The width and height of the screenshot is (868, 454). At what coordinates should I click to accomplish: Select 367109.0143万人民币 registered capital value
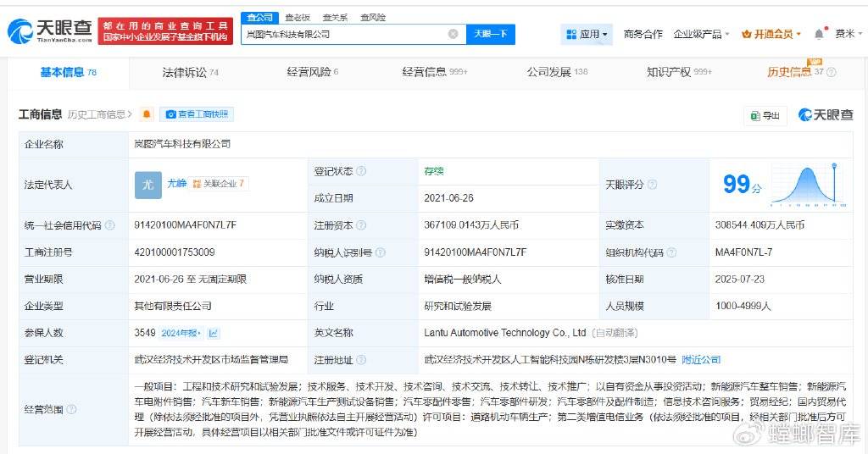(x=471, y=225)
